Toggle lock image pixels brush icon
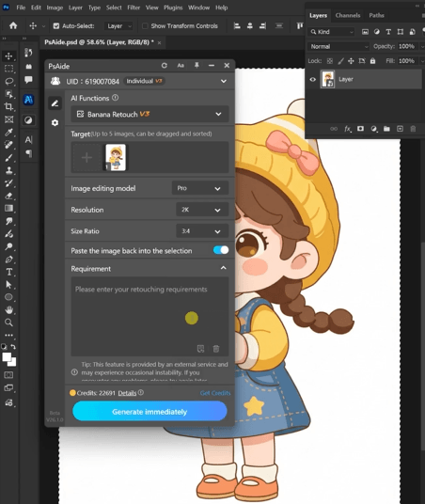Screen dimensions: 425x504 pyautogui.click(x=340, y=61)
